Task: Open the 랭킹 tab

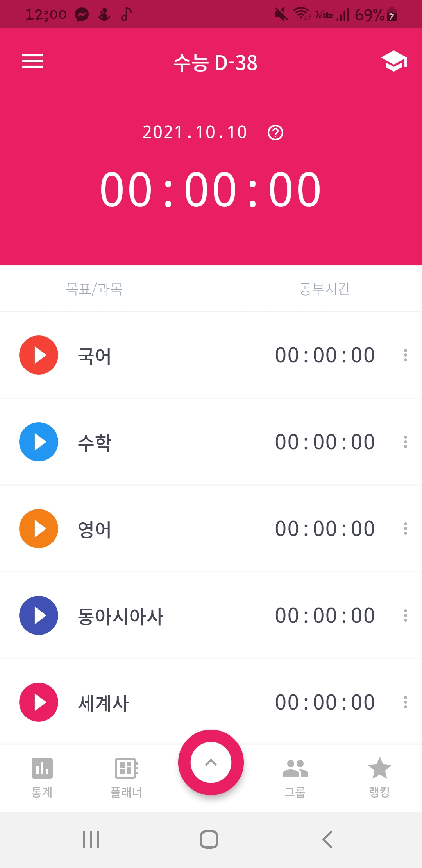Action: tap(379, 777)
